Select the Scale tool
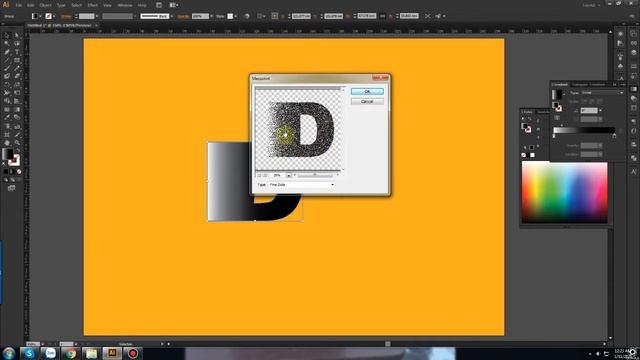640x360 pixels. click(x=17, y=85)
